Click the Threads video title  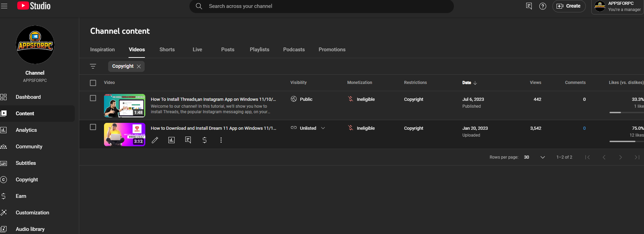coord(214,99)
